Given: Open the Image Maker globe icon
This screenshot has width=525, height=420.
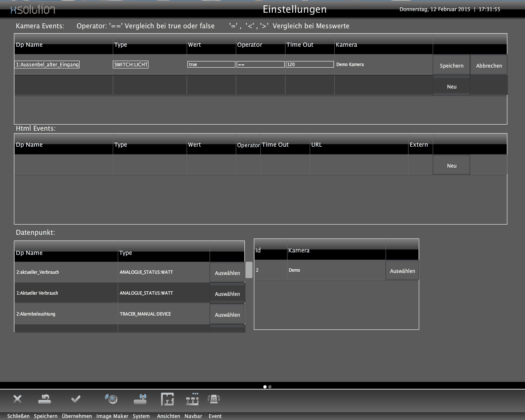Looking at the screenshot, I should 111,399.
